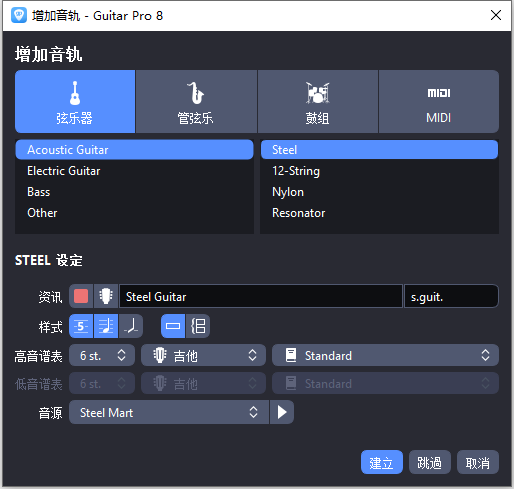The height and width of the screenshot is (489, 514).
Task: Select Bass in the instrument list
Action: pyautogui.click(x=134, y=192)
